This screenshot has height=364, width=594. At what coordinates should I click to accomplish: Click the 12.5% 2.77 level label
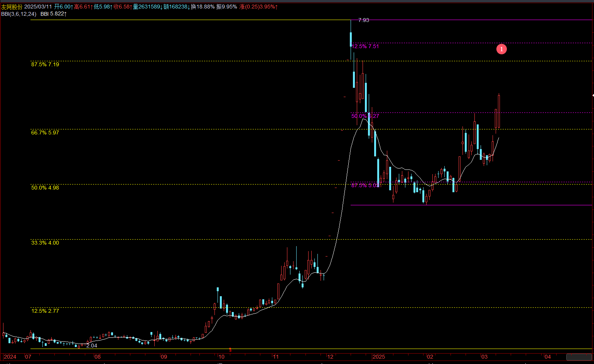[45, 311]
